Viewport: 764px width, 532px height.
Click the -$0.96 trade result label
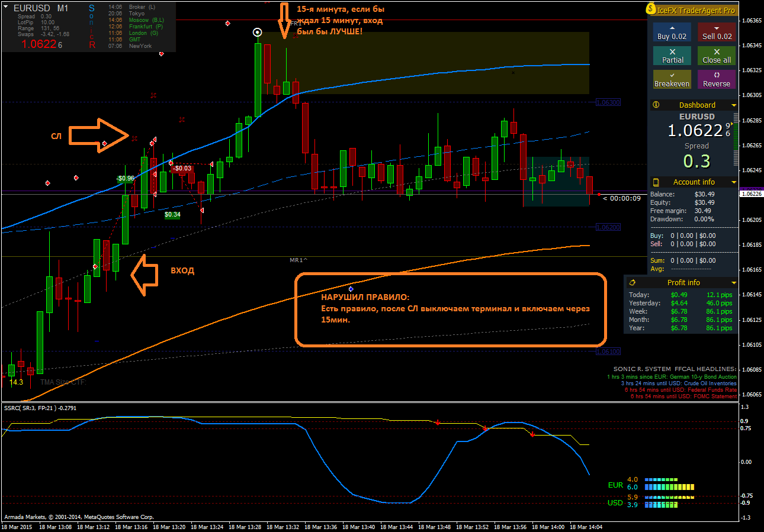[x=126, y=178]
